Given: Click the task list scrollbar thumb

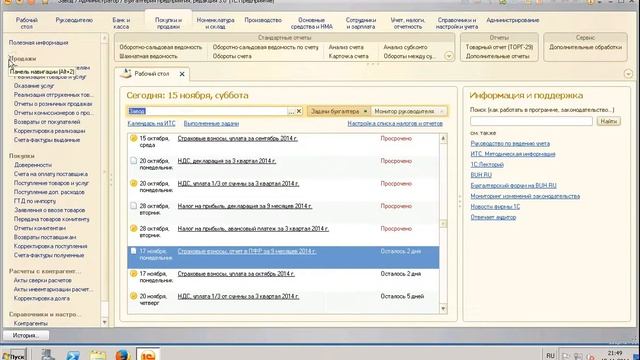Looking at the screenshot, I should coord(443,224).
